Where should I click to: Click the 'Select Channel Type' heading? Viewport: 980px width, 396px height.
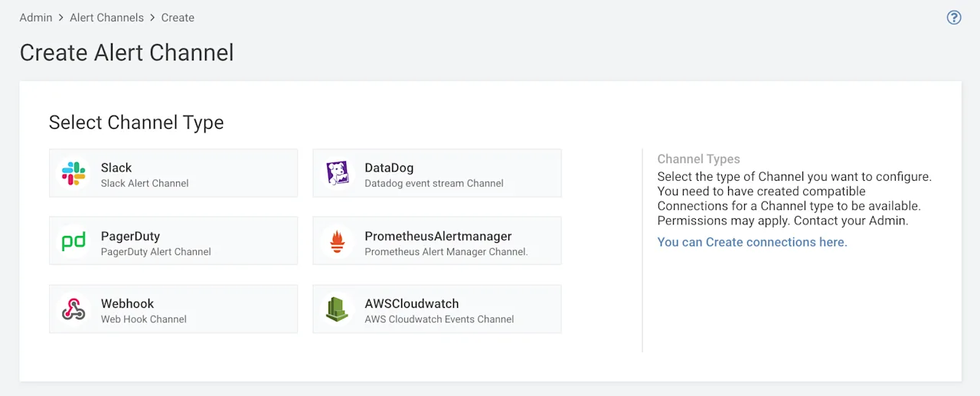(x=136, y=123)
